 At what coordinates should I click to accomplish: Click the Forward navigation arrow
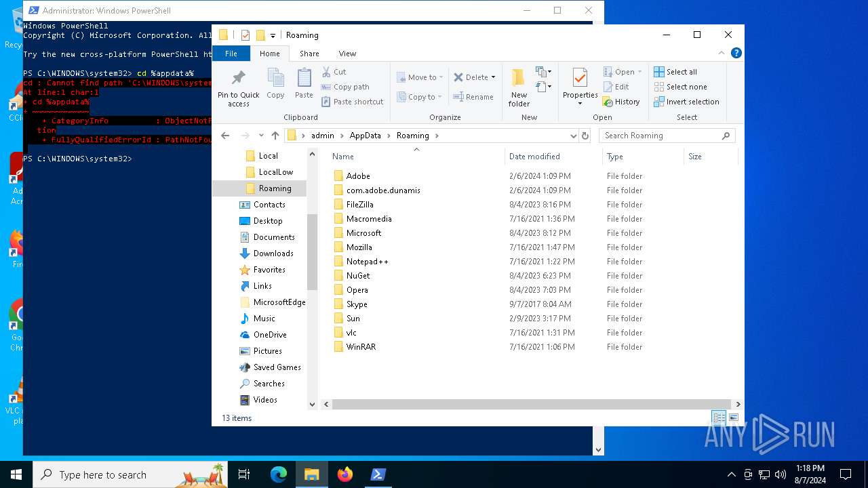tap(245, 136)
